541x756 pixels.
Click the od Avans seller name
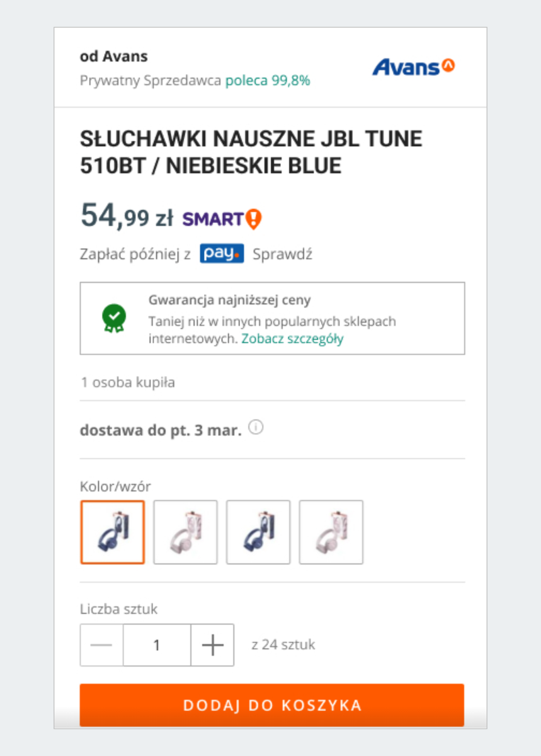coord(114,56)
